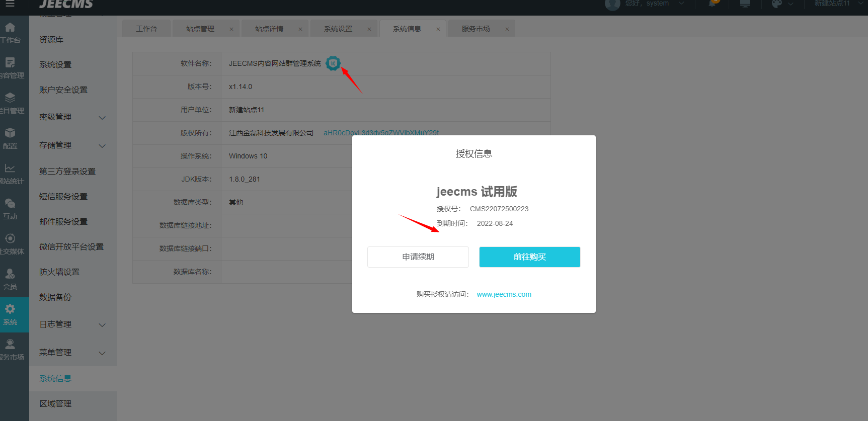Open 内容管理 from the sidebar

point(10,68)
